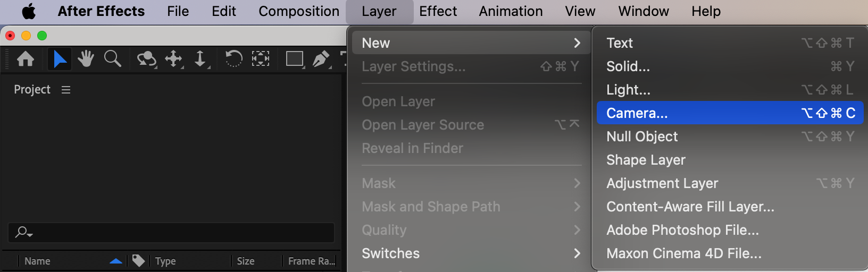The height and width of the screenshot is (272, 868).
Task: Select the Hand tool
Action: 86,58
